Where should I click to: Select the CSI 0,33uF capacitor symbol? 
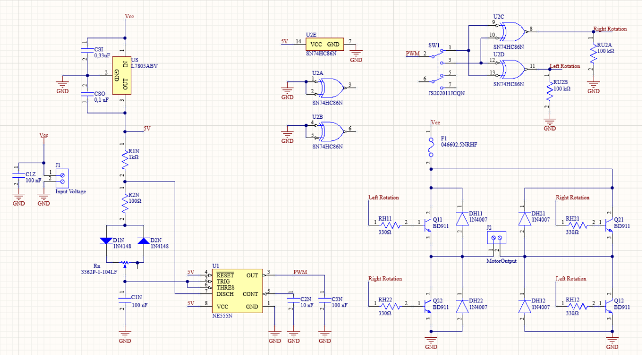coord(86,50)
